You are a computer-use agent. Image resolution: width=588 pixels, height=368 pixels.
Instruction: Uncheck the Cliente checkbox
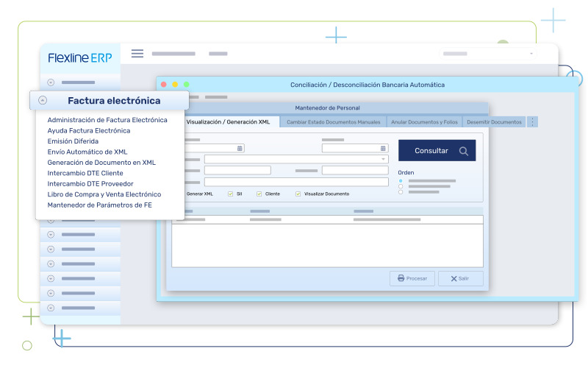259,194
